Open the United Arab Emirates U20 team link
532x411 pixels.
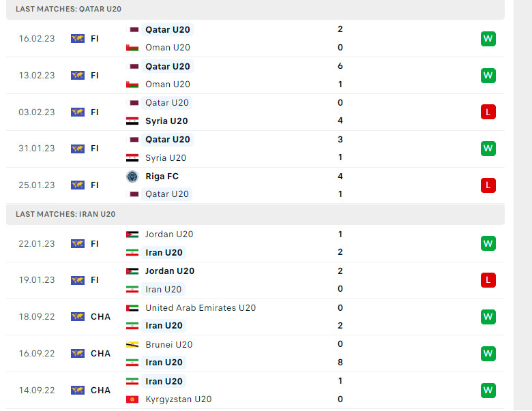tap(201, 308)
